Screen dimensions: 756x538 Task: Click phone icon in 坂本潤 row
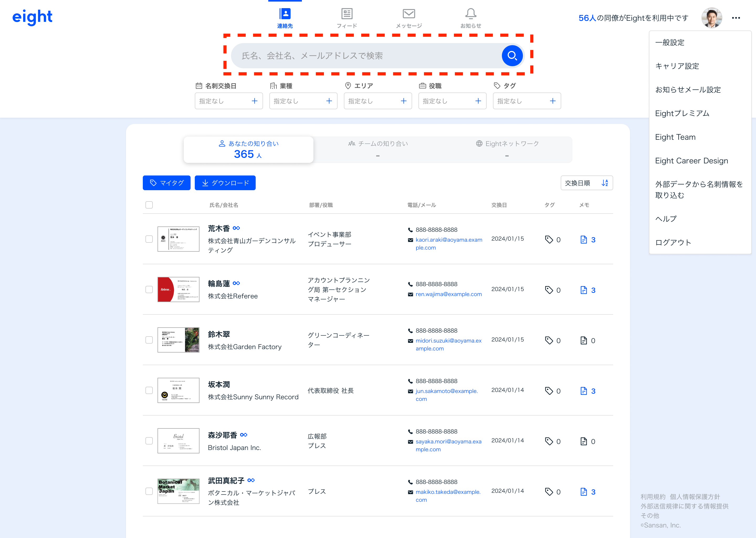click(411, 381)
